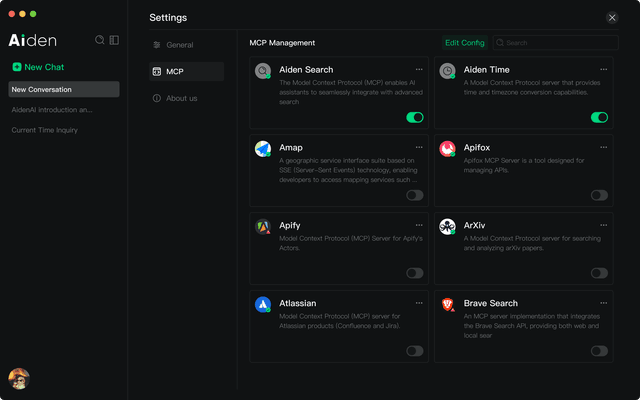Open the ArXiv three-dot menu

604,225
